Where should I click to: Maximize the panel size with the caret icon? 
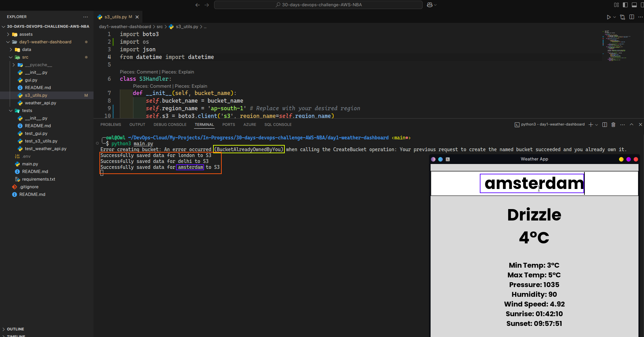click(x=632, y=124)
